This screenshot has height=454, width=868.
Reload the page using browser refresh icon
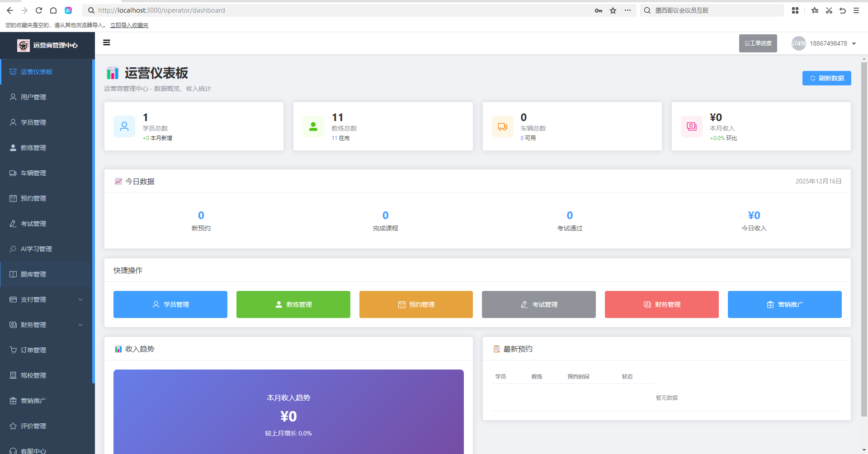tap(39, 10)
